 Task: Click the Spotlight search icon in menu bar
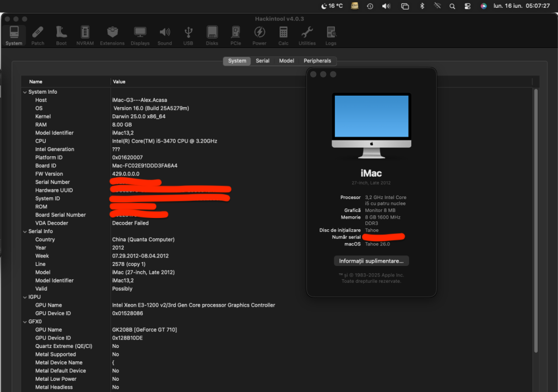click(x=452, y=6)
